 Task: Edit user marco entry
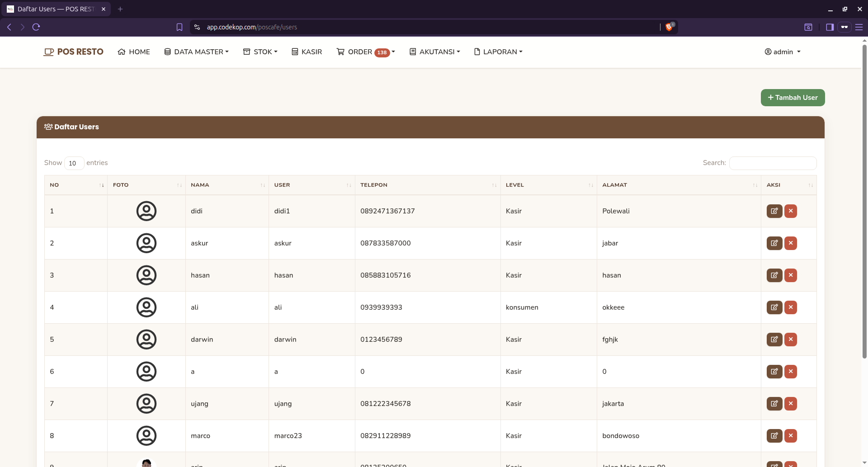tap(774, 436)
